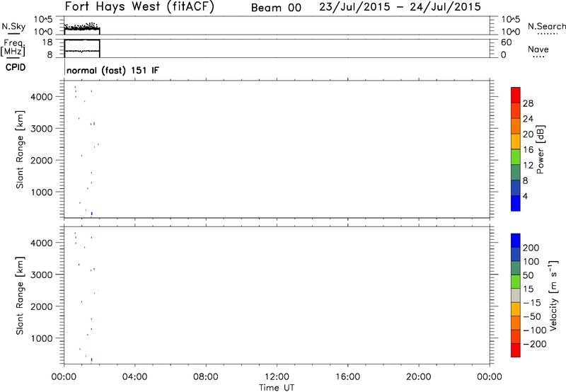The image size is (566, 392).
Task: Click the '16:00' time tick label
Action: (x=347, y=377)
